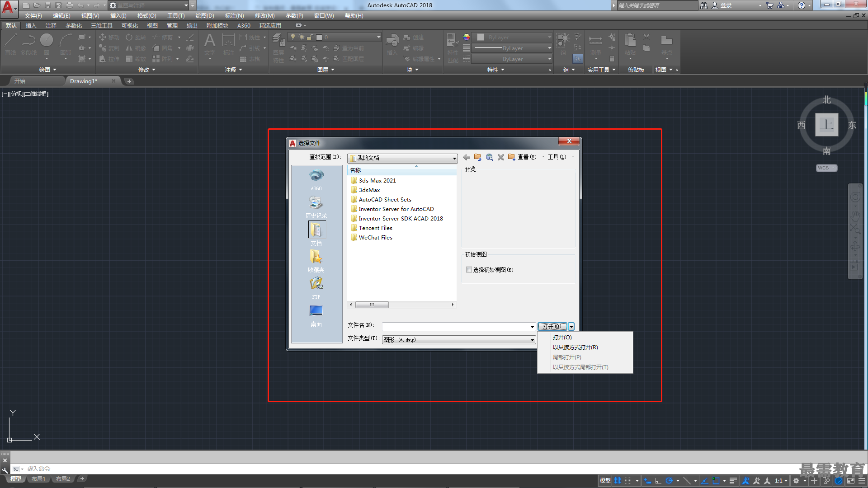This screenshot has width=868, height=488.
Task: Click the help question mark icon
Action: pos(802,5)
